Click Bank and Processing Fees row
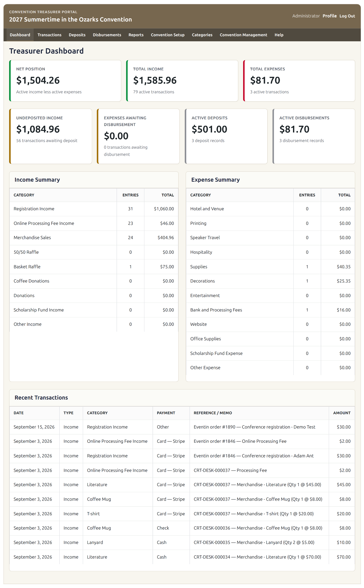This screenshot has height=588, width=364. 270,310
